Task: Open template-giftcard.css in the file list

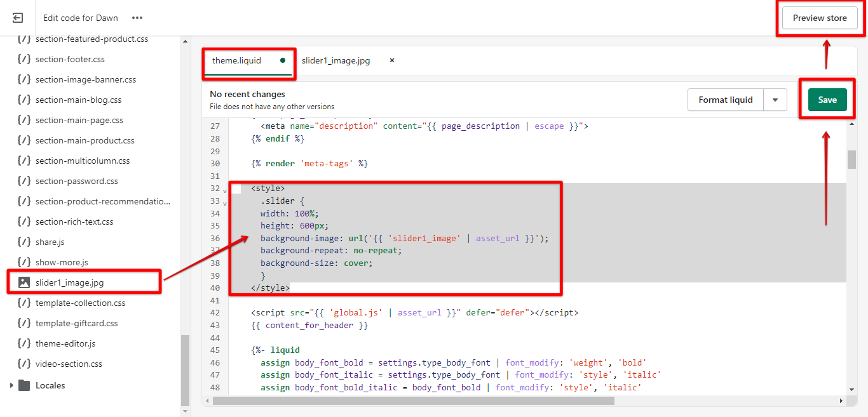Action: [76, 323]
